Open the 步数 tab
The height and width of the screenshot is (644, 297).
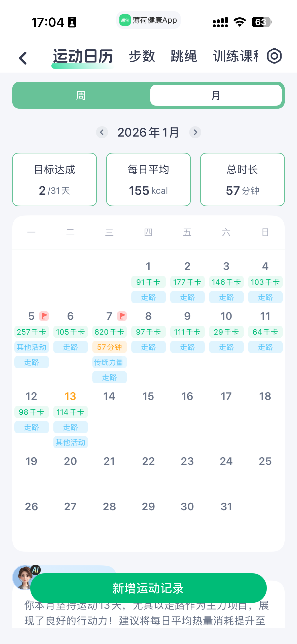(x=142, y=56)
